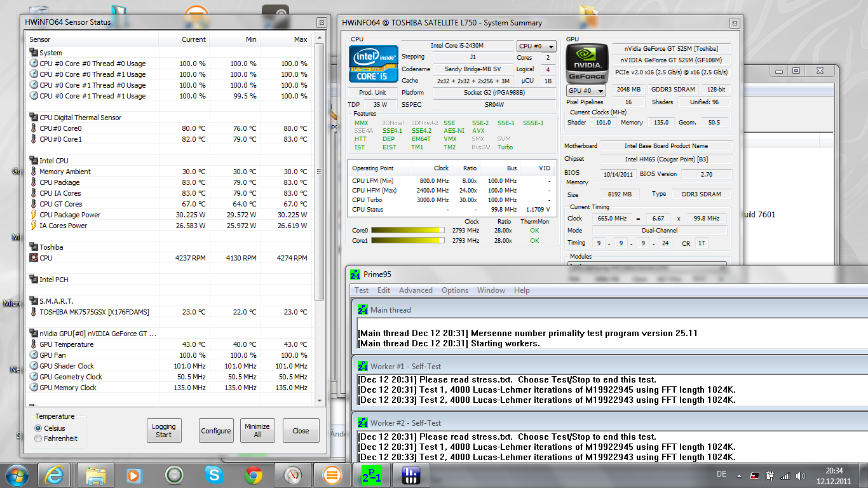Open the Window menu in Prime95
The height and width of the screenshot is (488, 868).
(491, 290)
